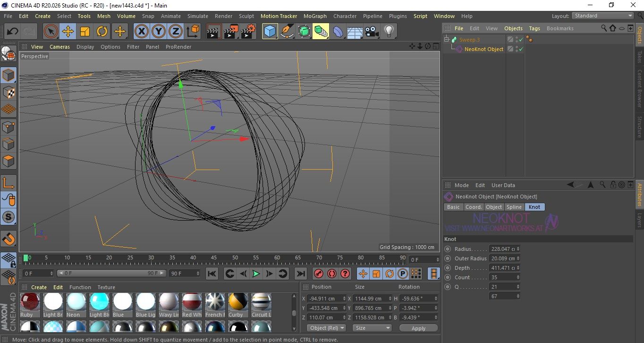Select the Rotate tool
644x343 pixels.
[102, 32]
